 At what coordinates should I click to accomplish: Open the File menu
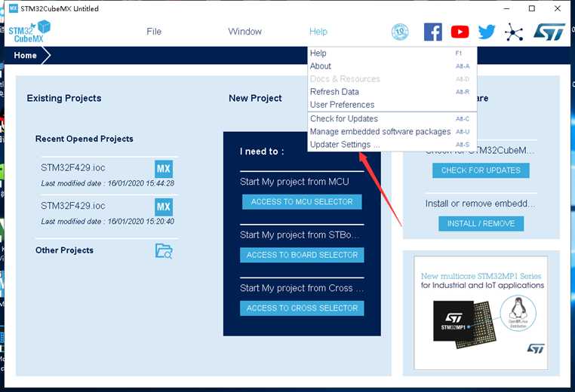click(154, 32)
